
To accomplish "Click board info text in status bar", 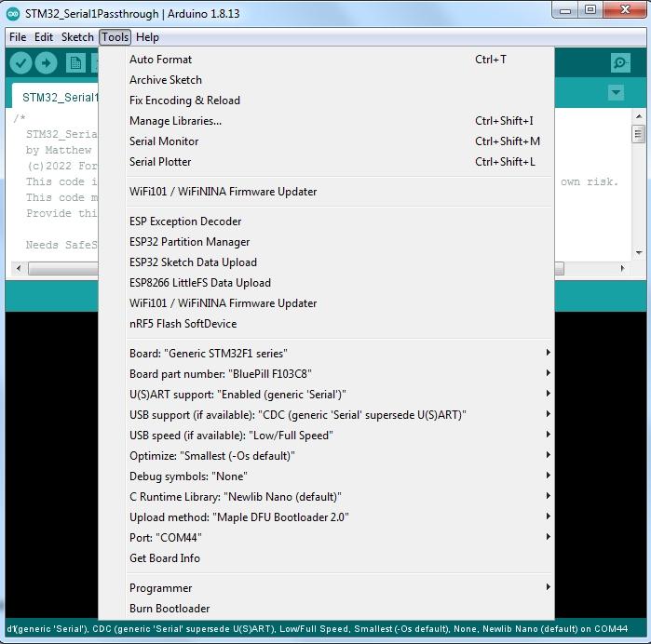I will (x=318, y=629).
